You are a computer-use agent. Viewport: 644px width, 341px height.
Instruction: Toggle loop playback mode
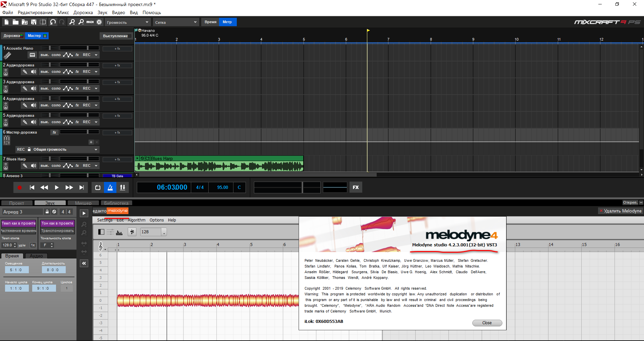(98, 188)
